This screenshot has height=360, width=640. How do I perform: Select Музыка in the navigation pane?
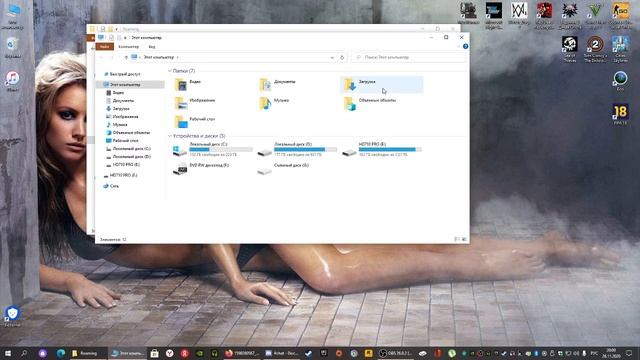[120, 124]
